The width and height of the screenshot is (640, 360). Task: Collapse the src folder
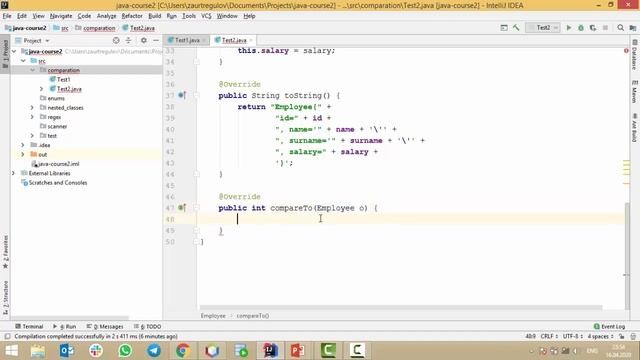[23, 61]
